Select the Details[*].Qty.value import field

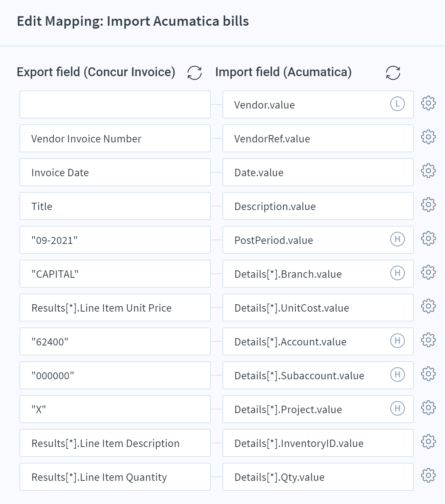(x=318, y=477)
